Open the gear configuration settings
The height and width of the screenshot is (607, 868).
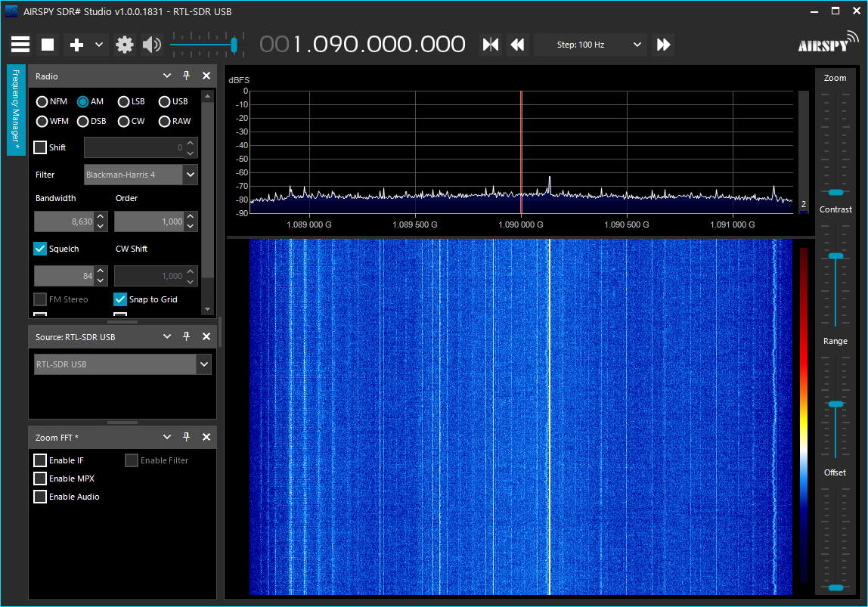coord(125,45)
